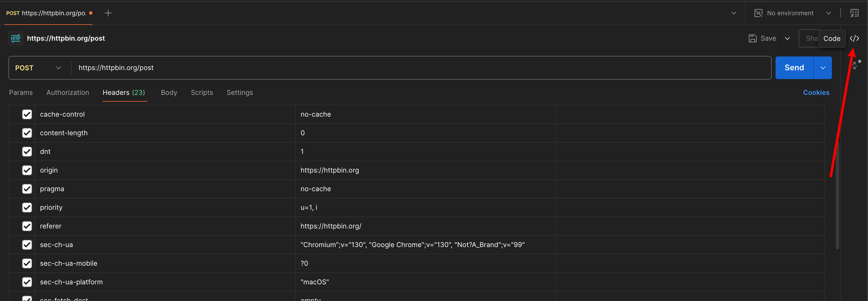The height and width of the screenshot is (301, 868).
Task: Click the blue Send button
Action: (794, 68)
